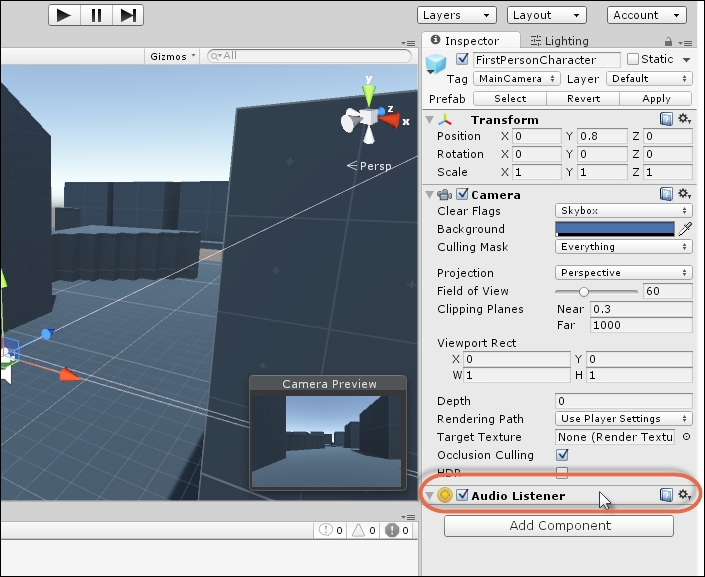The width and height of the screenshot is (705, 577).
Task: Click the Step forward button
Action: click(128, 15)
